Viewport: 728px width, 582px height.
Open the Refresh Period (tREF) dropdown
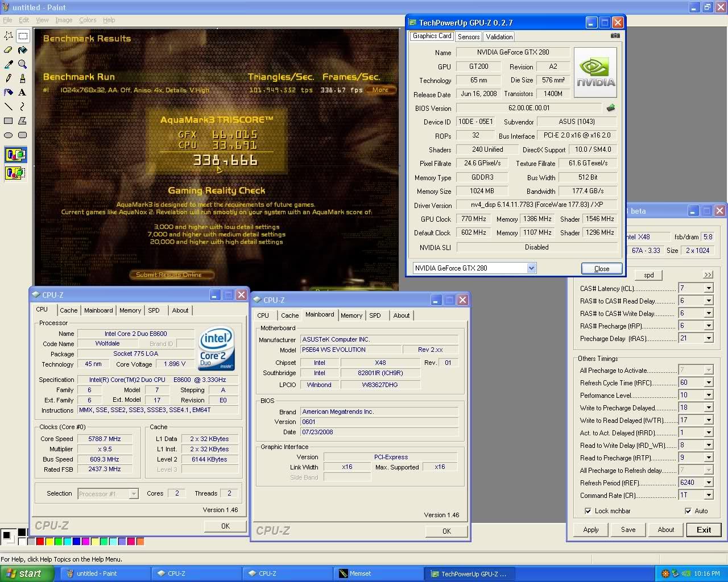(709, 483)
